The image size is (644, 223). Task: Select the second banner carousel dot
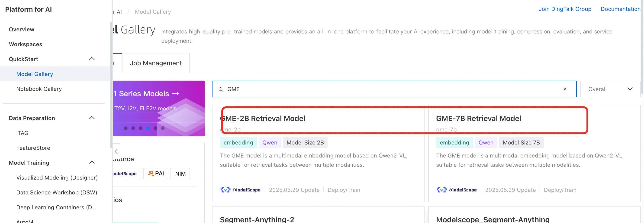click(x=133, y=128)
